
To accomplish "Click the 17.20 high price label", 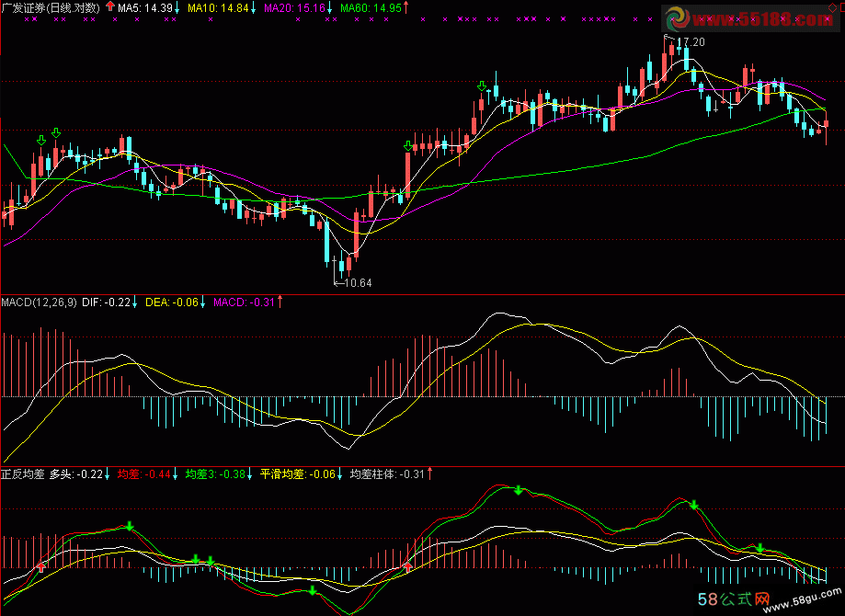I will pyautogui.click(x=690, y=42).
